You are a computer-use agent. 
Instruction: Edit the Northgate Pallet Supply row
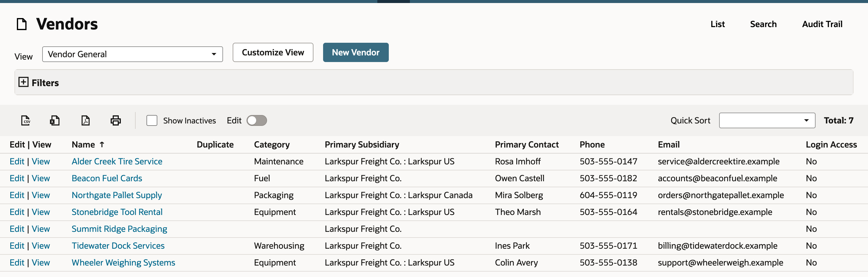coord(17,195)
